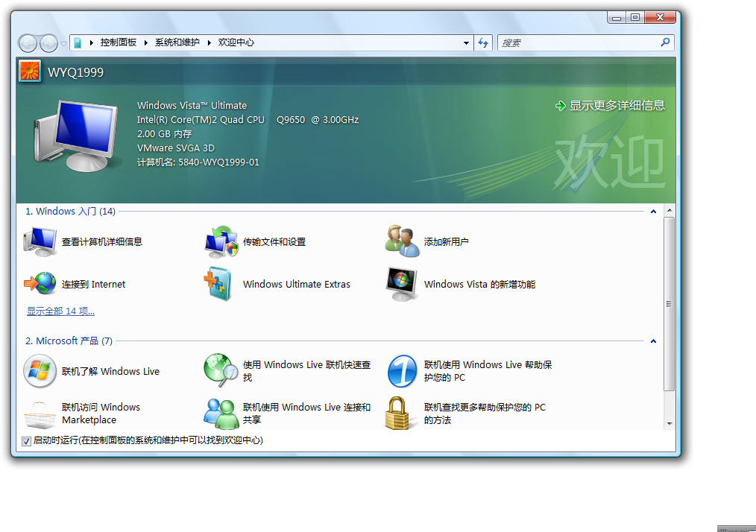Open 传输文件和设置 transfer icon
This screenshot has height=532, width=756.
[221, 241]
